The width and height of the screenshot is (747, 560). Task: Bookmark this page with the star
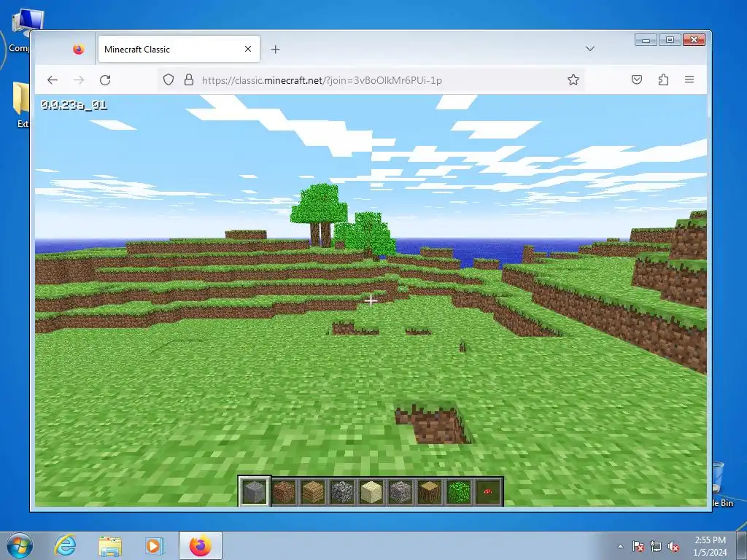[x=573, y=79]
